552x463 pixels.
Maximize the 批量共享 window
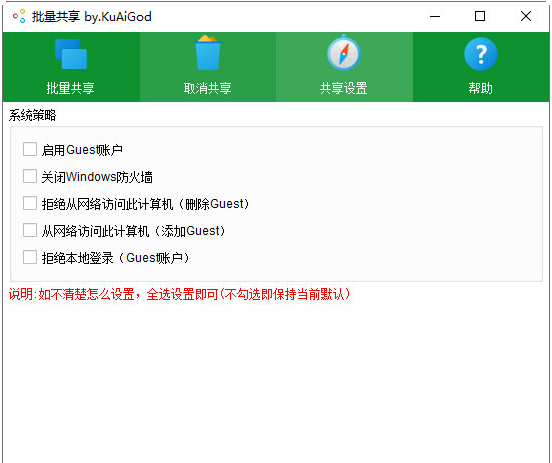[x=480, y=16]
